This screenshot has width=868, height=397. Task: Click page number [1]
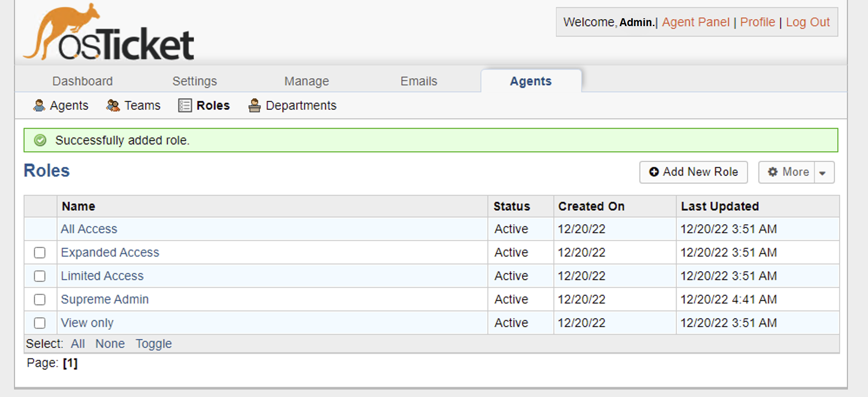tap(70, 363)
